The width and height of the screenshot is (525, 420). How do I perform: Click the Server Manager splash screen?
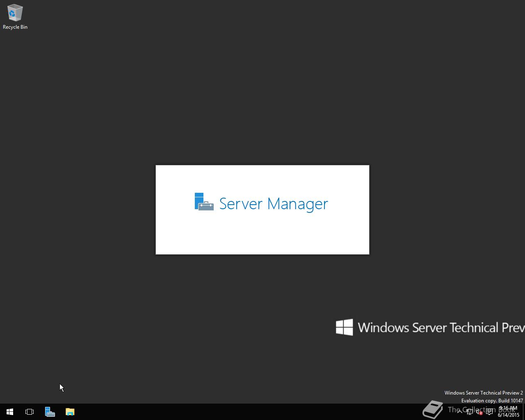click(x=262, y=210)
